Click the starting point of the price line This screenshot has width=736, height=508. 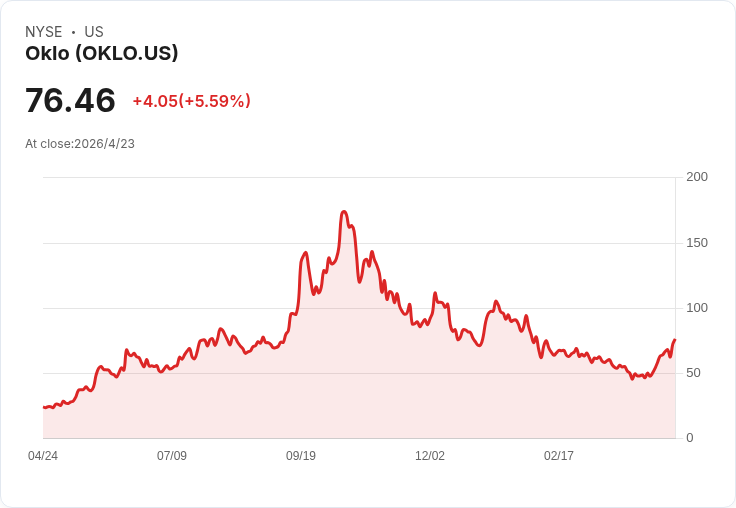pyautogui.click(x=44, y=407)
